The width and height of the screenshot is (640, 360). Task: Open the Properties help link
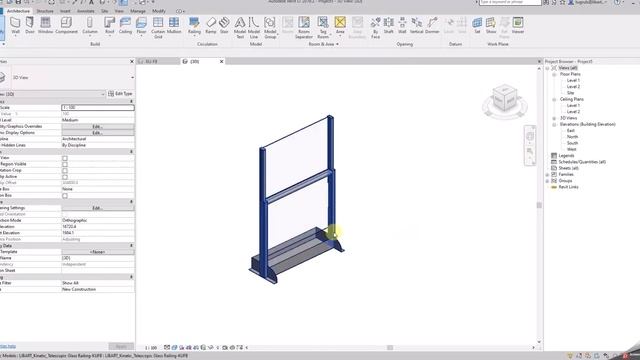[x=8, y=347]
